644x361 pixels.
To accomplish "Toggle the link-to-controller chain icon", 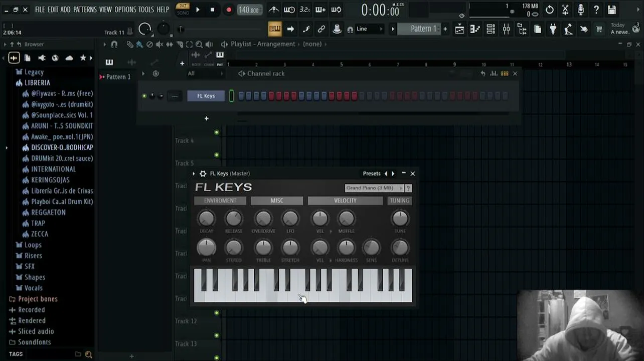I will (321, 29).
